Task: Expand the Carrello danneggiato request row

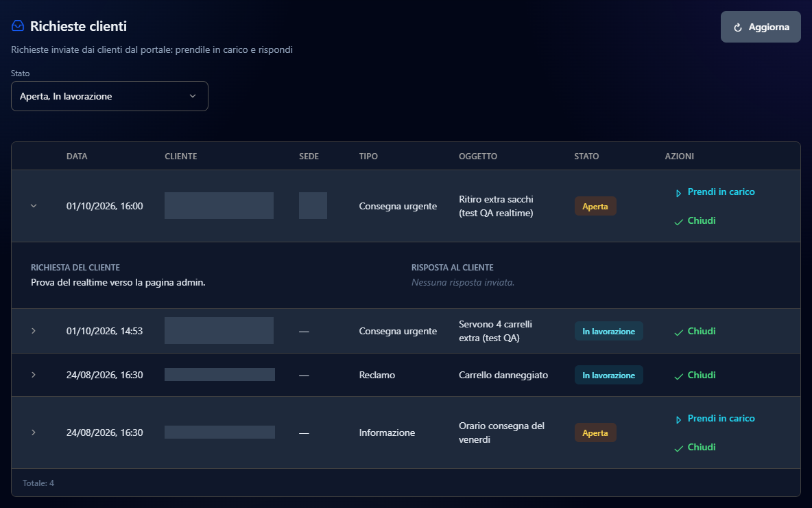Action: (x=34, y=375)
